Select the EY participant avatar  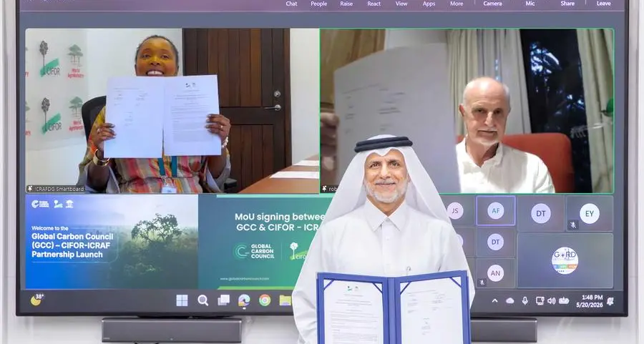pos(590,213)
